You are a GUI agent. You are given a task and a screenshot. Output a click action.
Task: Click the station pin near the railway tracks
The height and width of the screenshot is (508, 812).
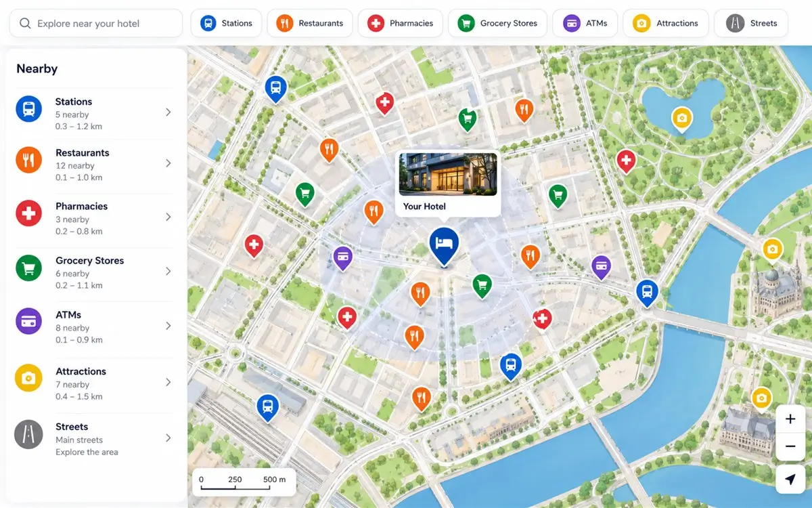coord(268,407)
